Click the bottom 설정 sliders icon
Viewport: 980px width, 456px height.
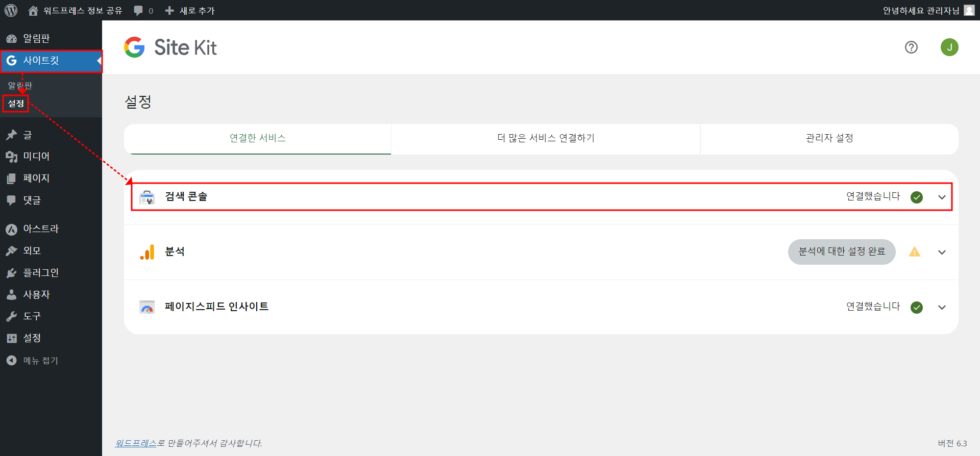(x=11, y=338)
